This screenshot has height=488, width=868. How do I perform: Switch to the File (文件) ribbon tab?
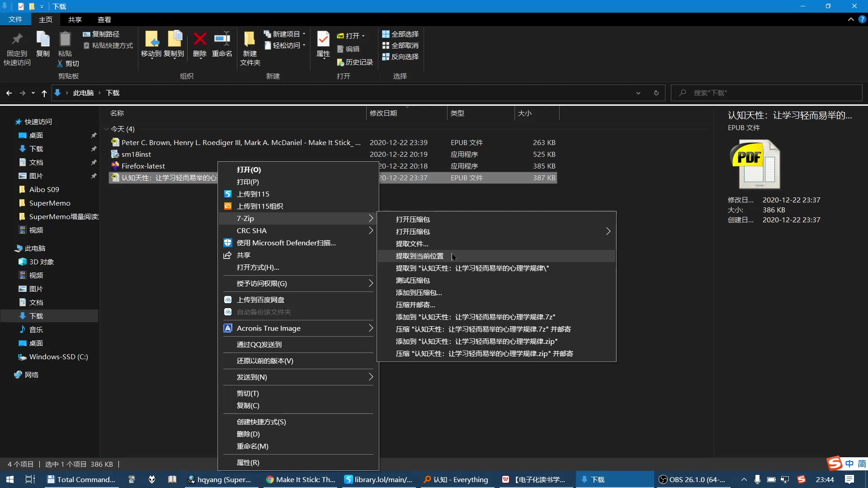coord(15,19)
